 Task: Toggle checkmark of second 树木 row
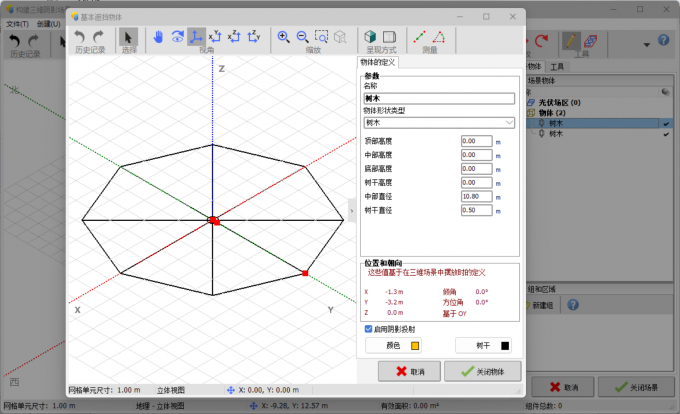point(666,134)
